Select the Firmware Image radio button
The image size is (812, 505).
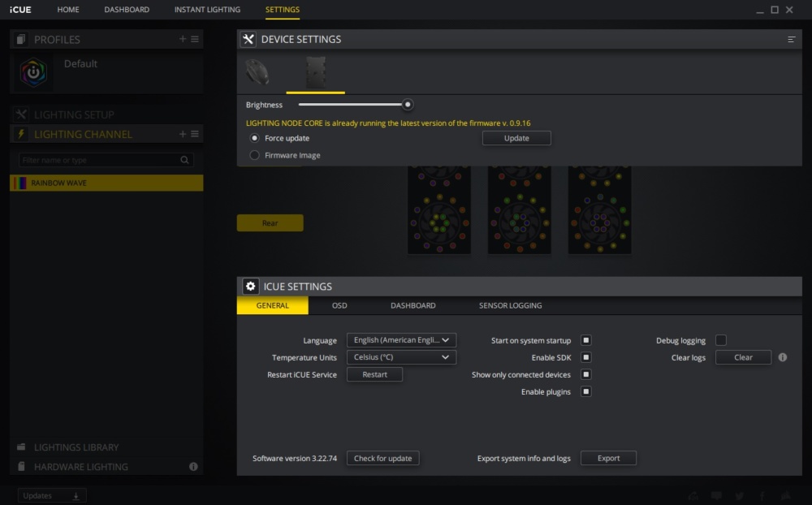pyautogui.click(x=254, y=155)
